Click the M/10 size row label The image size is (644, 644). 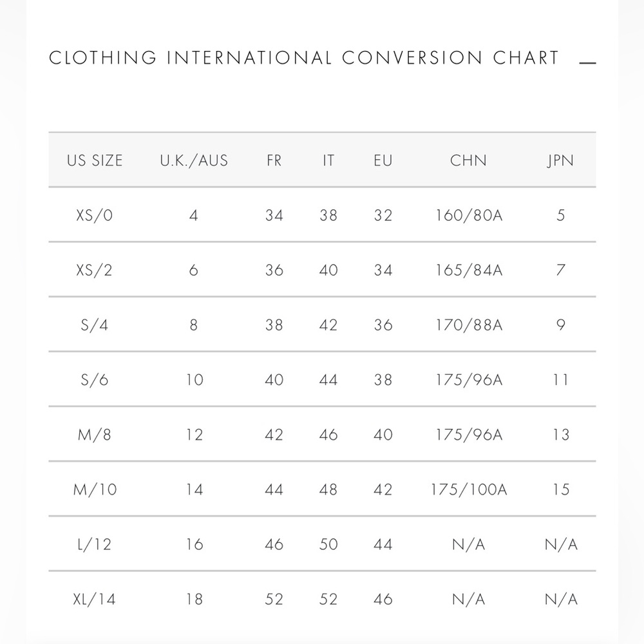click(95, 489)
